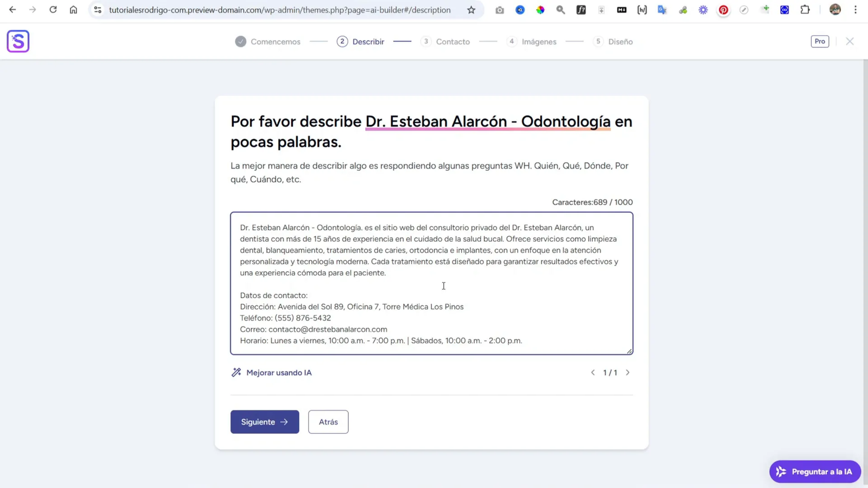This screenshot has width=868, height=488.
Task: Click the bookmark star for this page
Action: click(471, 10)
